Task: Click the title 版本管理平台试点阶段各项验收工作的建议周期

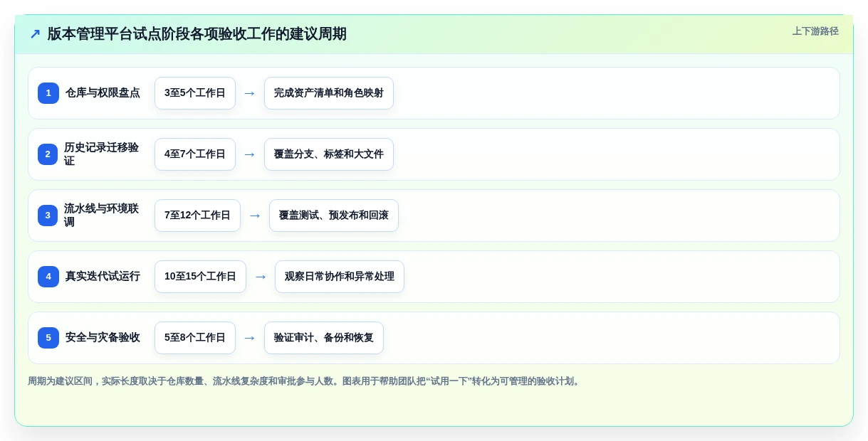Action: 197,34
